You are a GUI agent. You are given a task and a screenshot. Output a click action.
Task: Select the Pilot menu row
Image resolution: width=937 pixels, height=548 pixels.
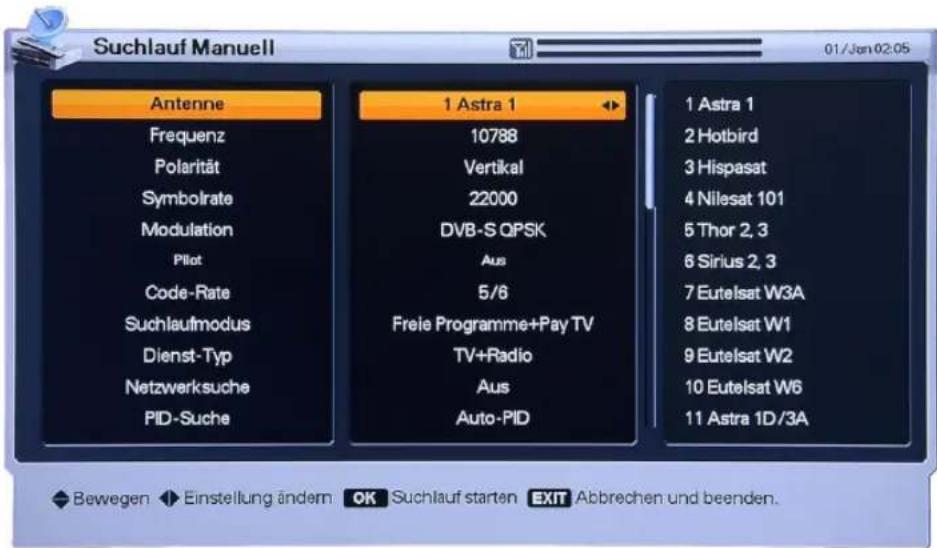click(x=186, y=261)
